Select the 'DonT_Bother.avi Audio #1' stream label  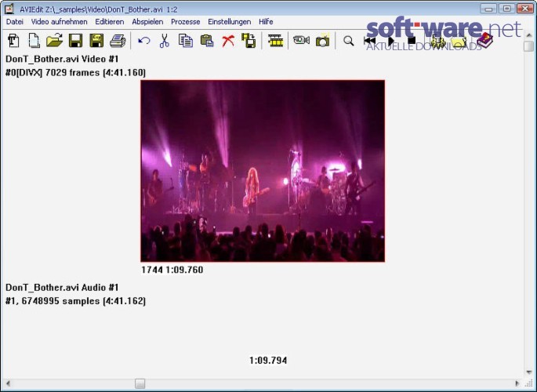[62, 287]
